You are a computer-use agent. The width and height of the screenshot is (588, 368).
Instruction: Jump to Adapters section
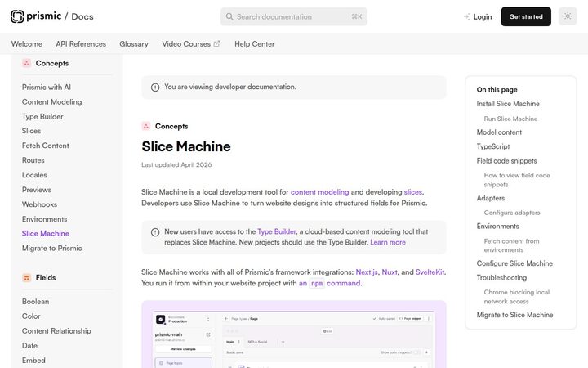491,198
